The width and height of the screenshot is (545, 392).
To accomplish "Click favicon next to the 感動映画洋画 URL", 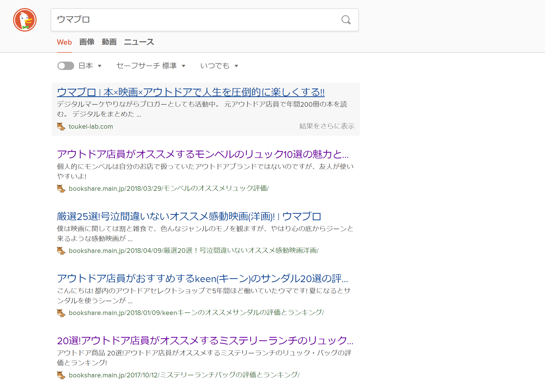I will [x=61, y=251].
